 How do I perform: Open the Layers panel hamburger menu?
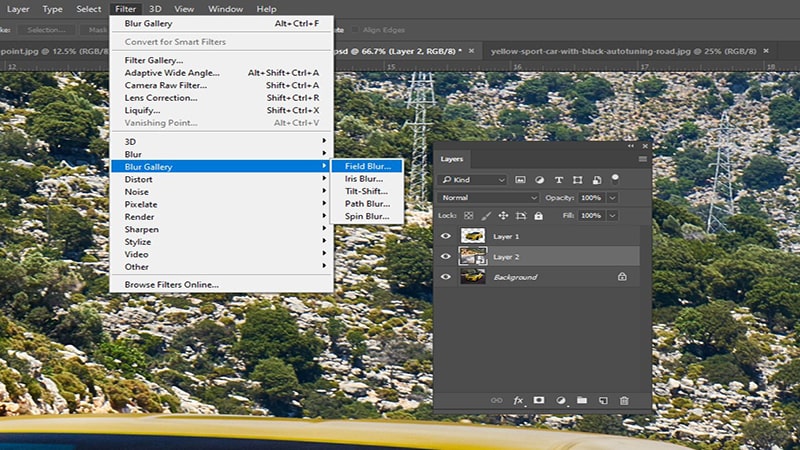[x=642, y=159]
